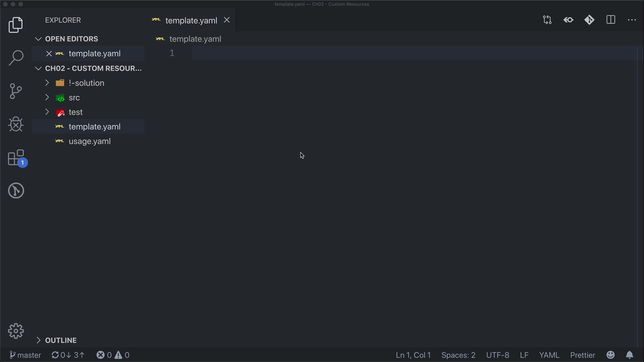Click the notifications bell in status bar
This screenshot has width=644, height=362.
[x=630, y=355]
